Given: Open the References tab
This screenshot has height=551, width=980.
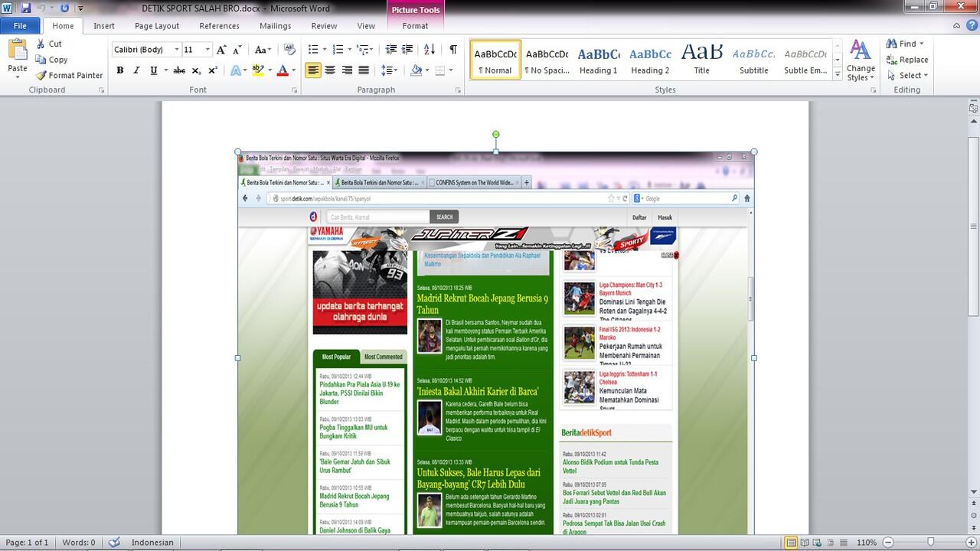Looking at the screenshot, I should pyautogui.click(x=220, y=26).
